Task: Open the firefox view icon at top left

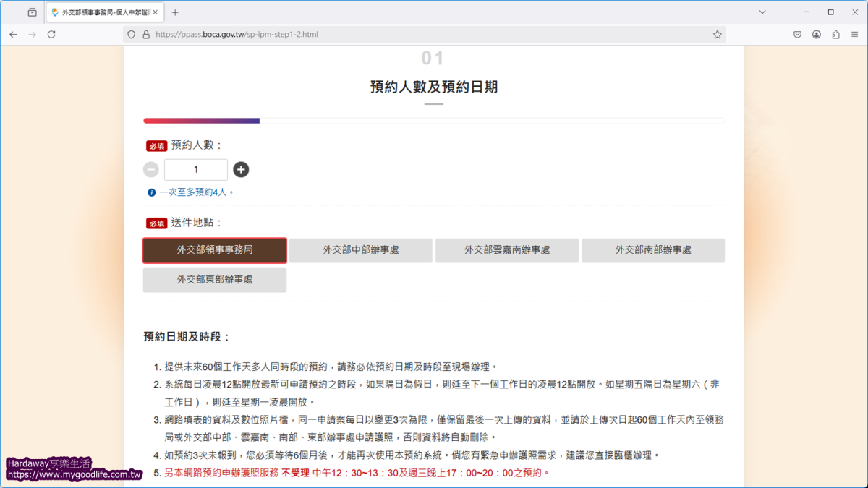Action: click(32, 12)
